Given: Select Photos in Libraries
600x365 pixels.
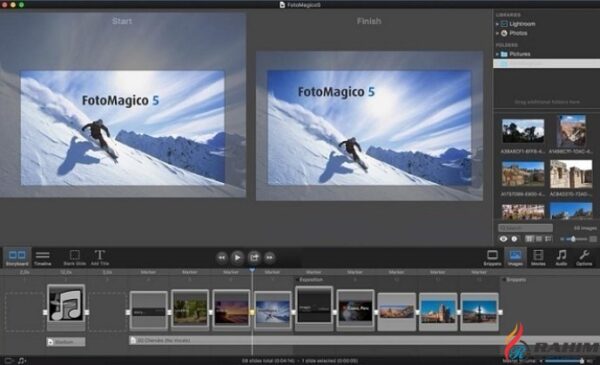Looking at the screenshot, I should point(518,33).
